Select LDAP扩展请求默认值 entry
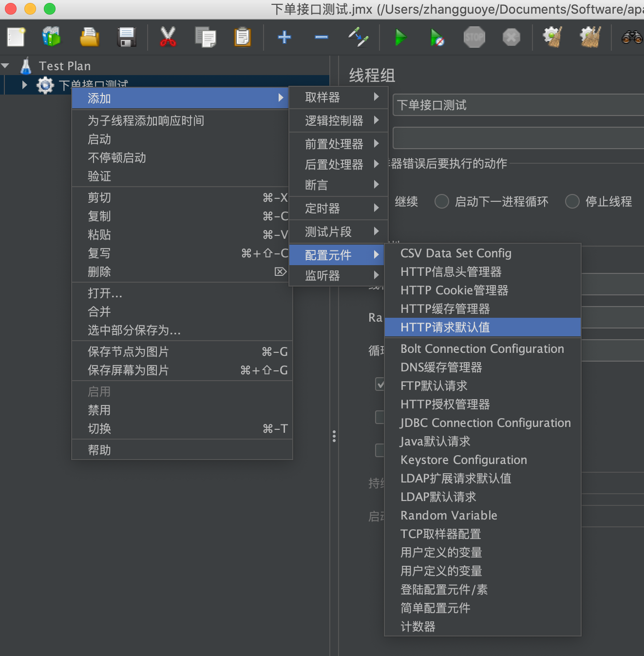Screen dimensions: 644x656 (x=483, y=478)
